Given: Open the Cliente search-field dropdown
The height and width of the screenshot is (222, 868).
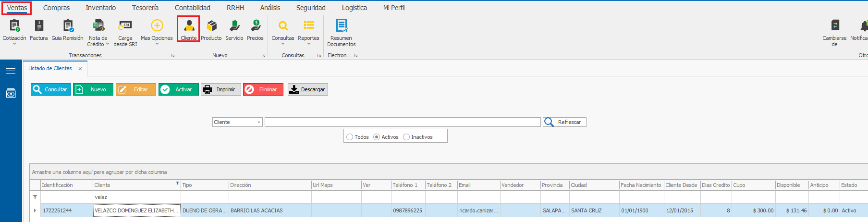Looking at the screenshot, I should coord(258,122).
